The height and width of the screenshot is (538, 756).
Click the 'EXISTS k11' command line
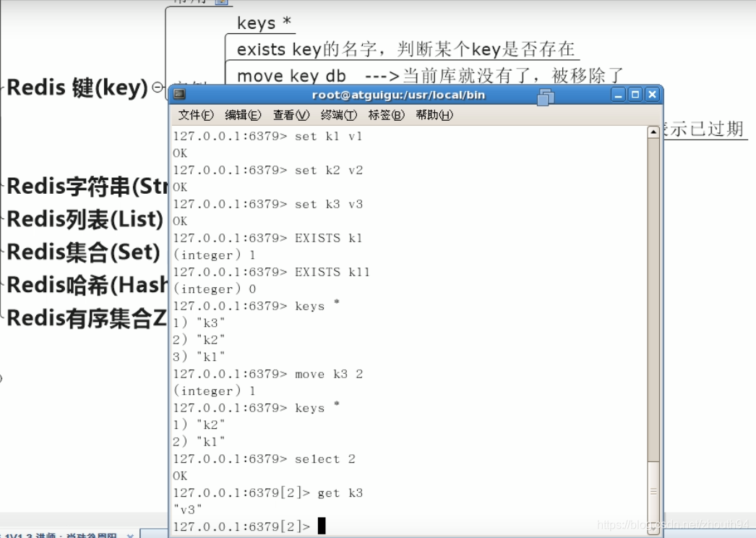272,272
